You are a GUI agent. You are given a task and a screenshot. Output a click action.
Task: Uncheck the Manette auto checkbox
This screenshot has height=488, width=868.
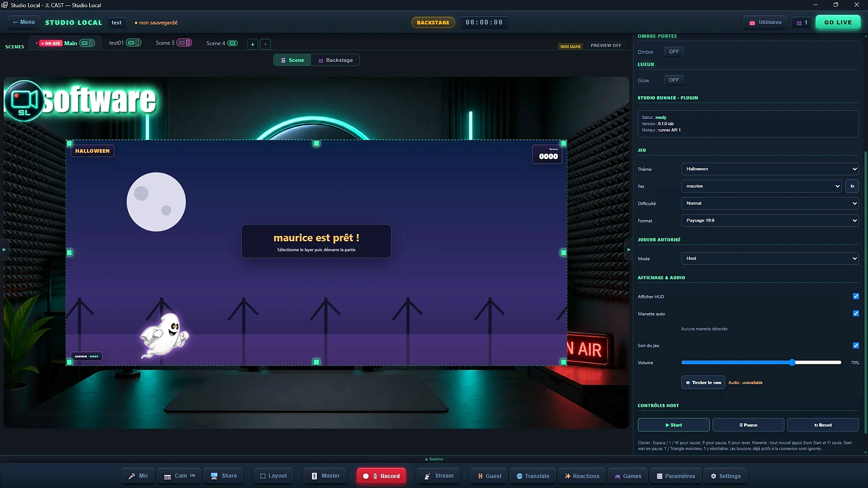tap(856, 314)
